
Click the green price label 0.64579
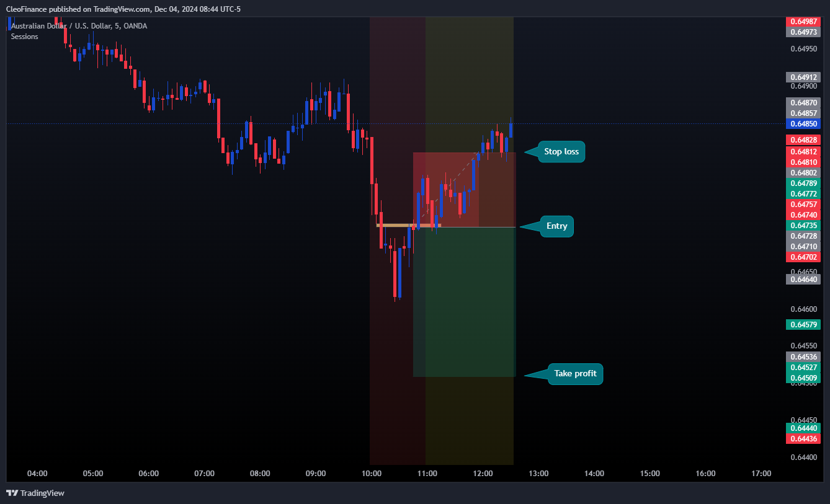803,325
